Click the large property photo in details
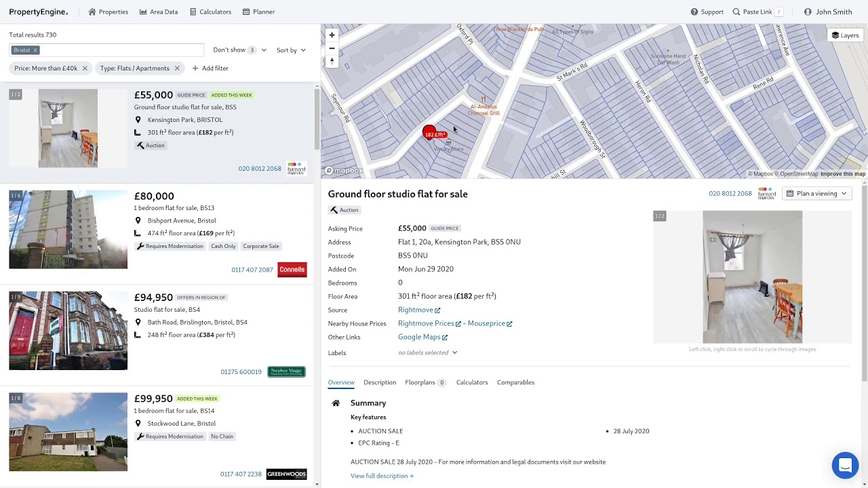 pos(752,277)
